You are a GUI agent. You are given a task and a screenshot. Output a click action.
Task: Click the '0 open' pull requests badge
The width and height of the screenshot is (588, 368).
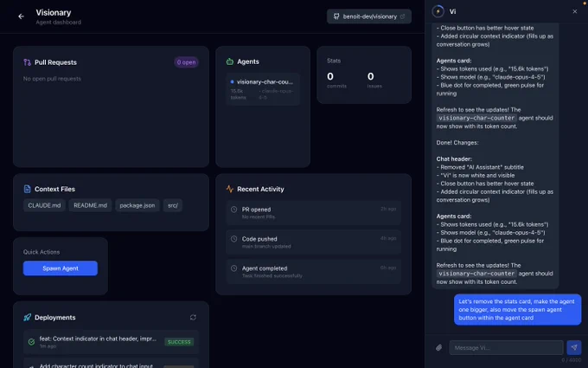click(x=186, y=62)
